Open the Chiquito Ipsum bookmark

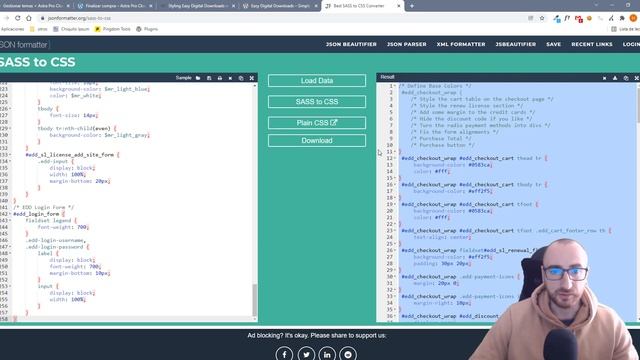pos(71,29)
